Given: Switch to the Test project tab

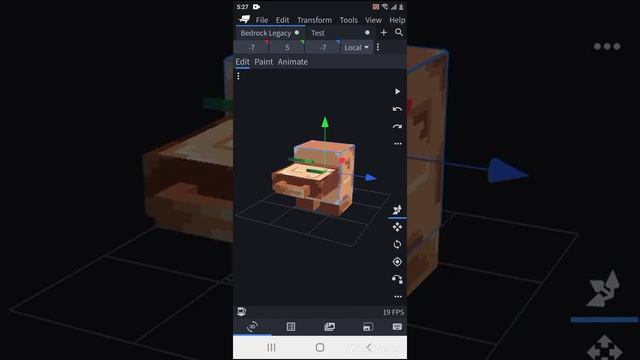Looking at the screenshot, I should 340,33.
